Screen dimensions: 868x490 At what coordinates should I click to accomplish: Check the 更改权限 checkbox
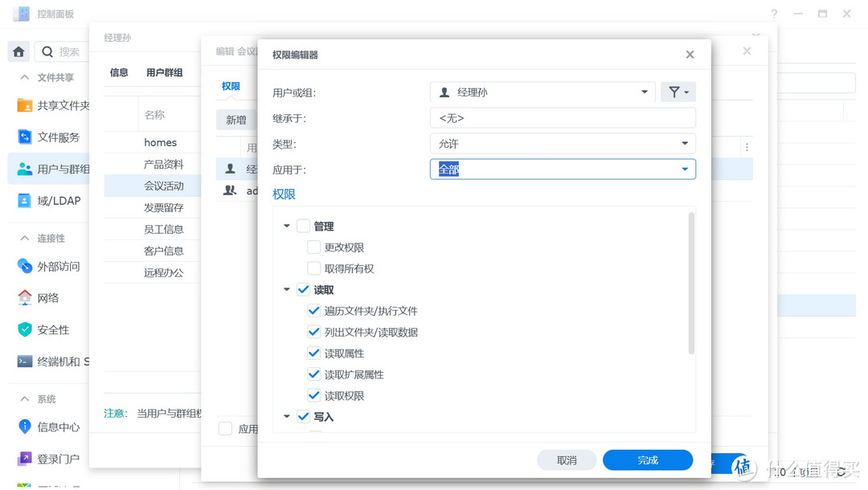314,247
